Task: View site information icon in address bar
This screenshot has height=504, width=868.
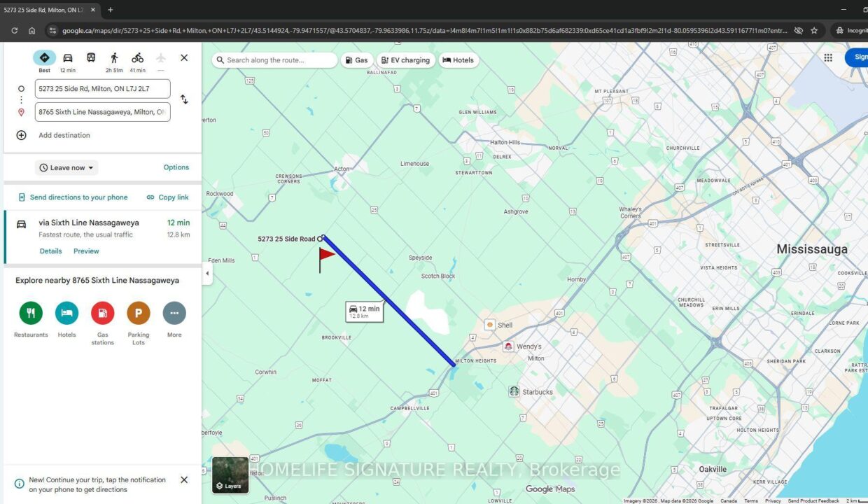Action: tap(52, 31)
